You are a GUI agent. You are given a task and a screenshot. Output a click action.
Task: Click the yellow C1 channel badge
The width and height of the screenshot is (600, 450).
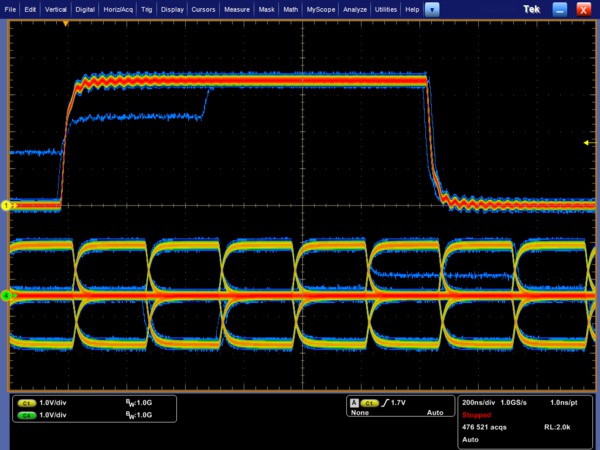[x=27, y=402]
